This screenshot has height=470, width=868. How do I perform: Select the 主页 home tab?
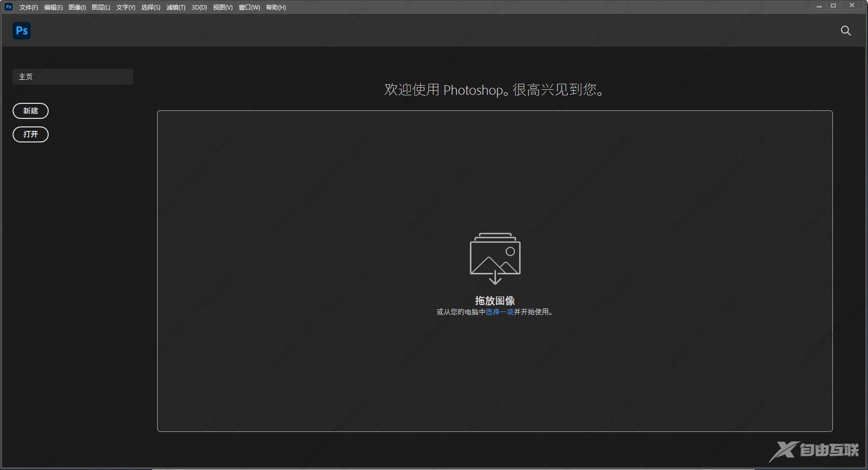(x=73, y=77)
